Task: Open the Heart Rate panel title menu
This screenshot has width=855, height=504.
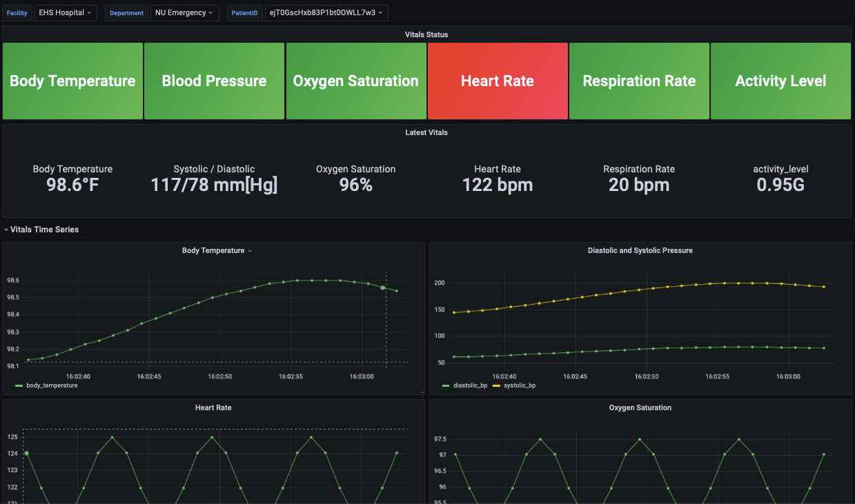Action: click(x=213, y=407)
